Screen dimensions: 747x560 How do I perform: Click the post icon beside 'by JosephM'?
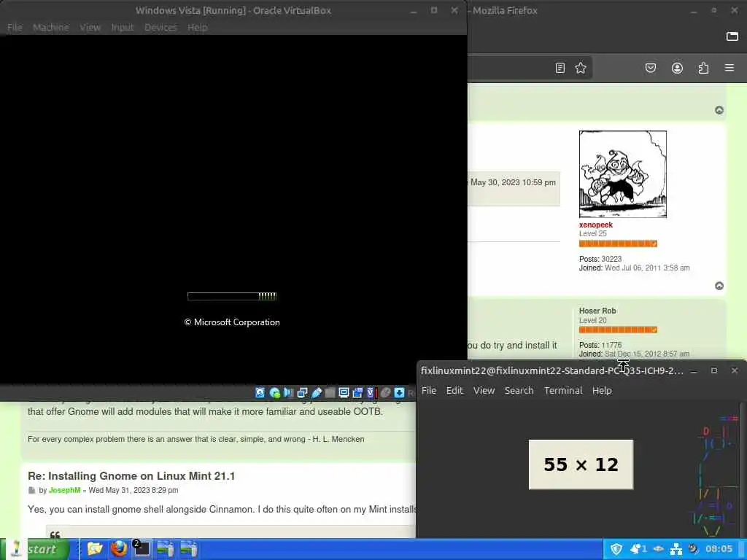pyautogui.click(x=32, y=490)
